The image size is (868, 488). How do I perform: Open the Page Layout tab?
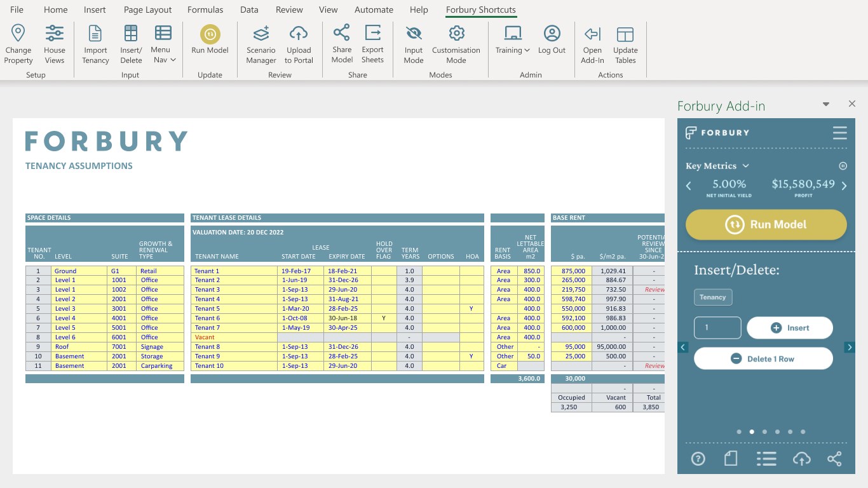148,10
